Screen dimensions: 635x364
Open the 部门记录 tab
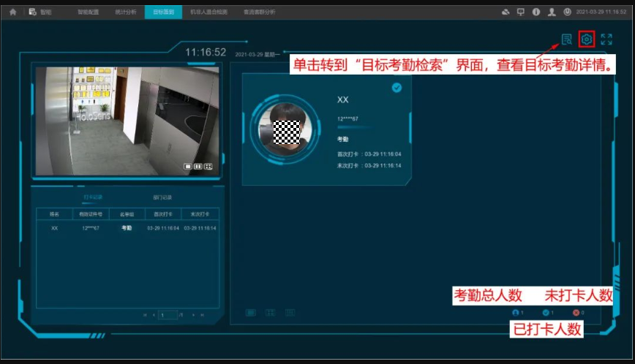(162, 197)
